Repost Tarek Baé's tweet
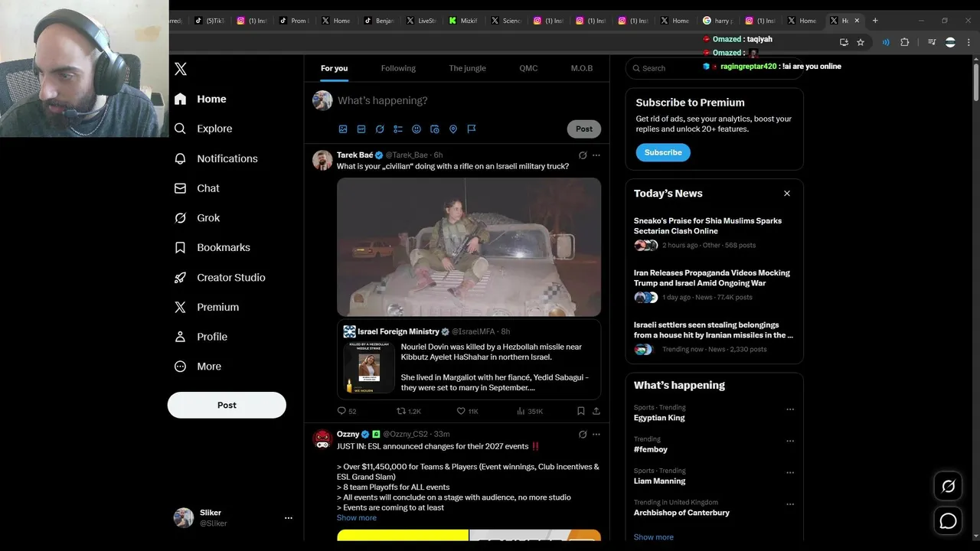Image resolution: width=980 pixels, height=551 pixels. point(409,411)
